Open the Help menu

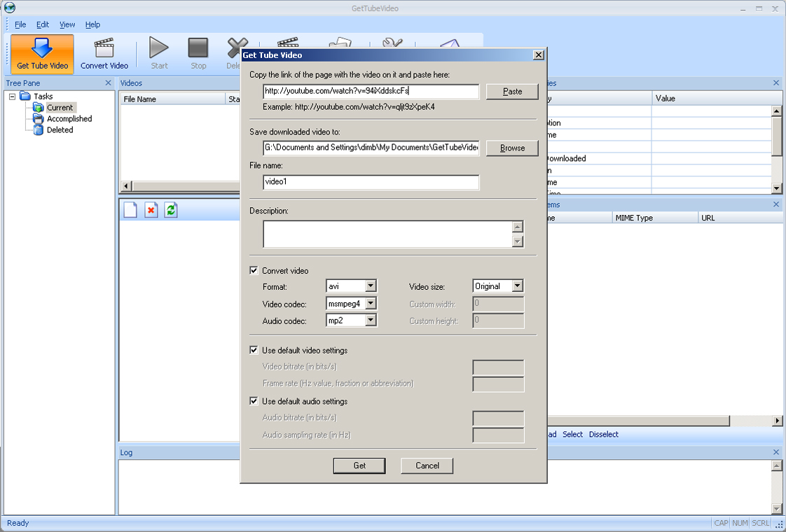pos(92,24)
